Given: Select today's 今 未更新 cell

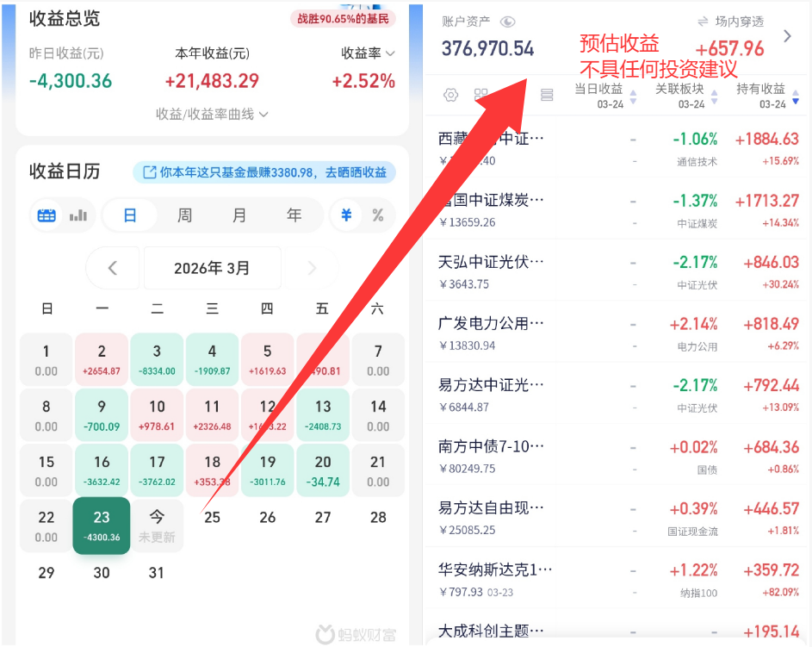Looking at the screenshot, I should tap(157, 526).
